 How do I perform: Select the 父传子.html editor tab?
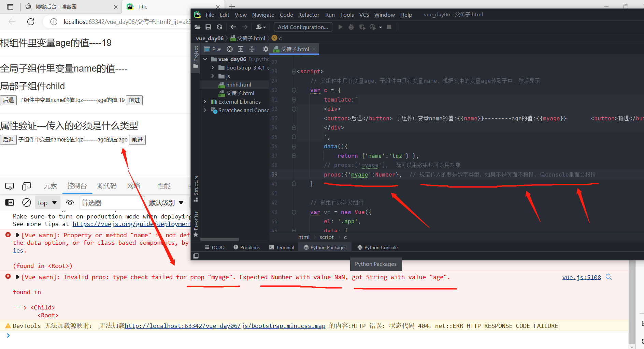pos(294,49)
